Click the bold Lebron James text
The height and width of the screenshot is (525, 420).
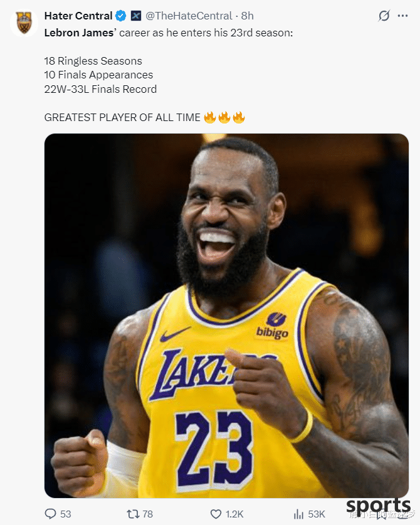(x=79, y=33)
